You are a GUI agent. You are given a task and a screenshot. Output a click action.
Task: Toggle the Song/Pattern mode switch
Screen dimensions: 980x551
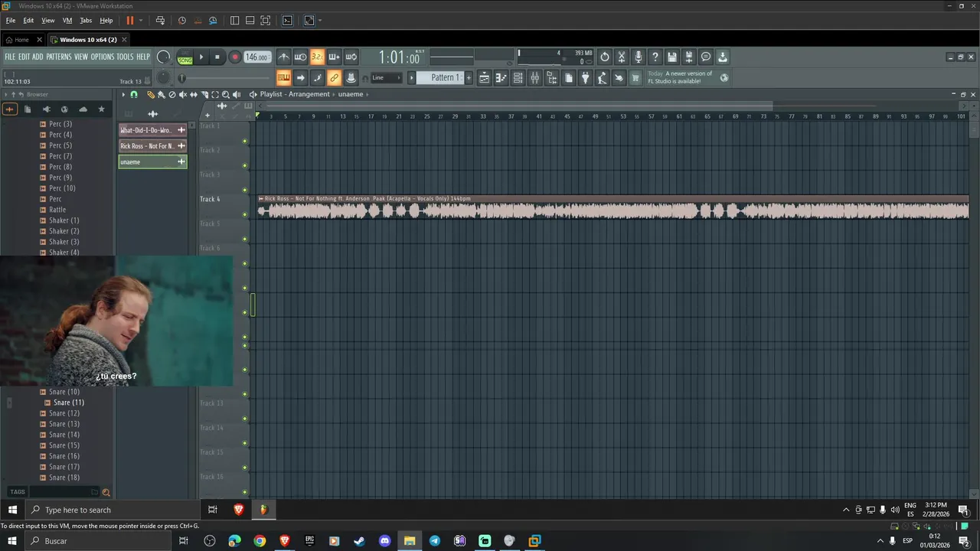[185, 57]
